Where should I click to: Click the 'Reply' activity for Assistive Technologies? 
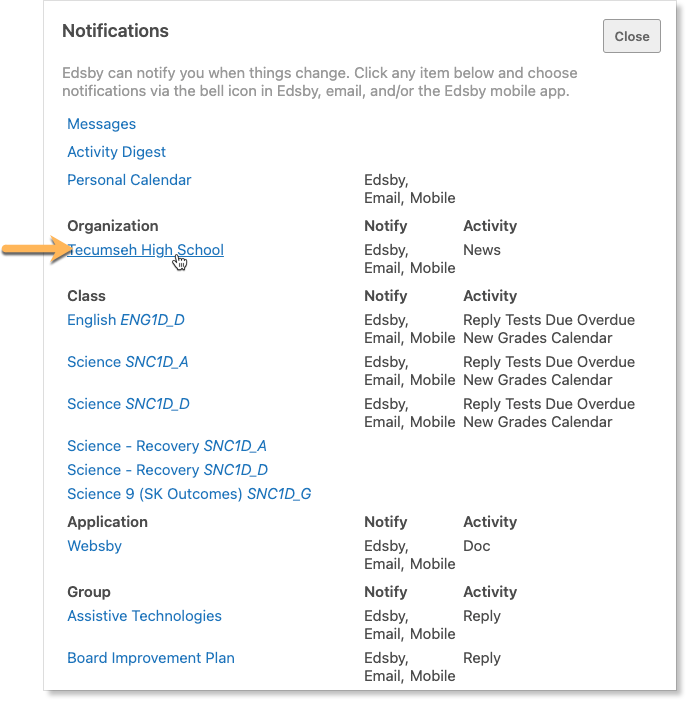(482, 616)
